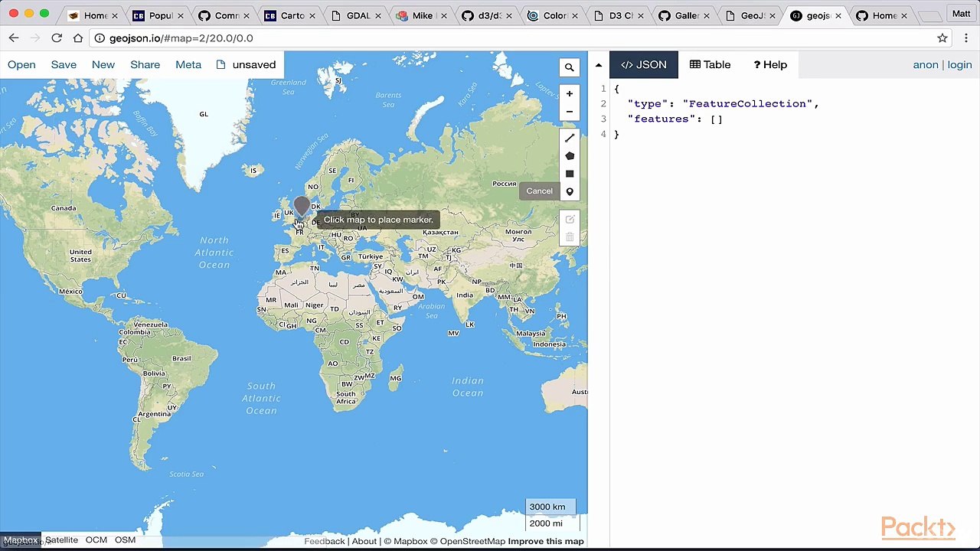Close the geojson.io browser tab
This screenshot has width=980, height=551.
838,15
